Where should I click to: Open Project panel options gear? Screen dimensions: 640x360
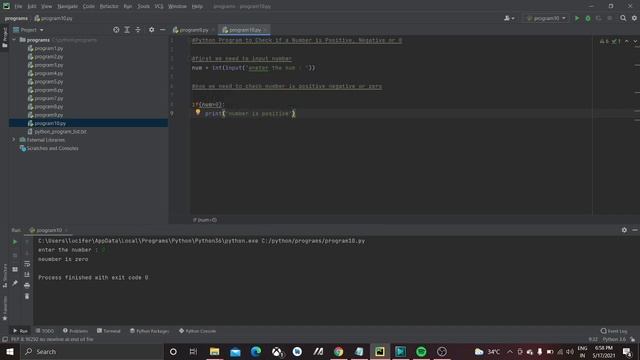click(x=151, y=30)
